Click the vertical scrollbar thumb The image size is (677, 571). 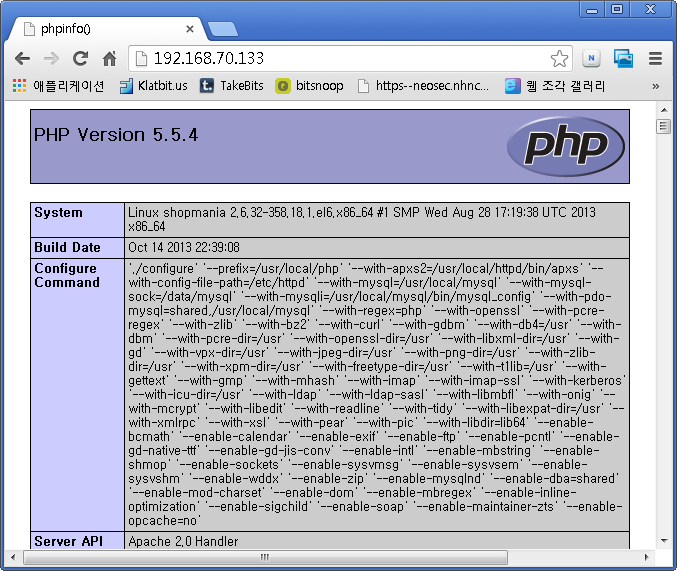click(663, 127)
